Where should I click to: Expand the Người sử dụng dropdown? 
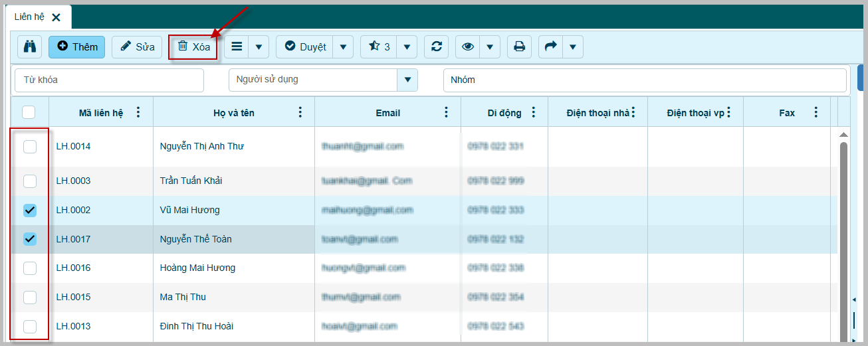[407, 80]
